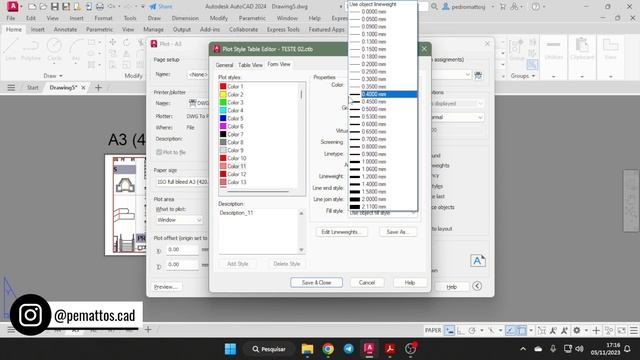Click Cancel in Plot Style Table Editor
This screenshot has width=640, height=360.
pyautogui.click(x=367, y=282)
